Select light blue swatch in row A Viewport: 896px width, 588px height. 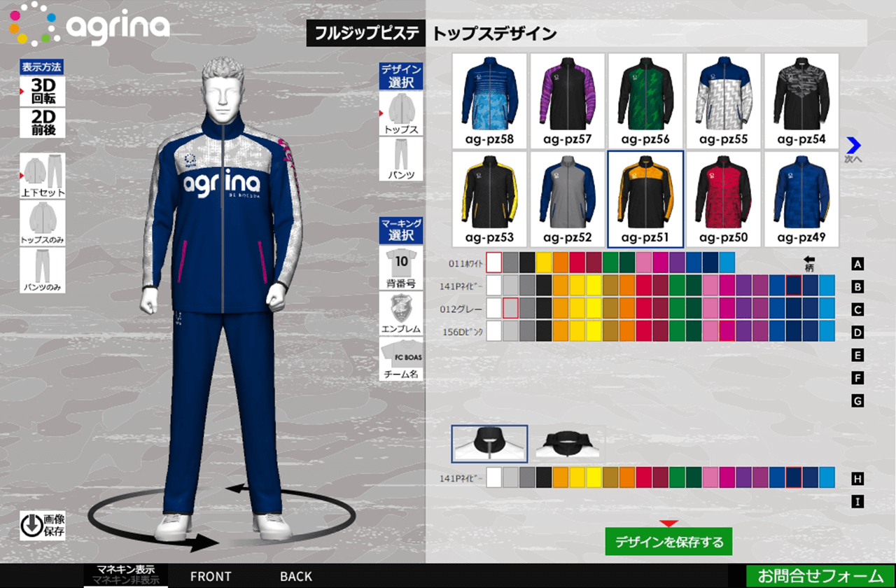point(727,262)
